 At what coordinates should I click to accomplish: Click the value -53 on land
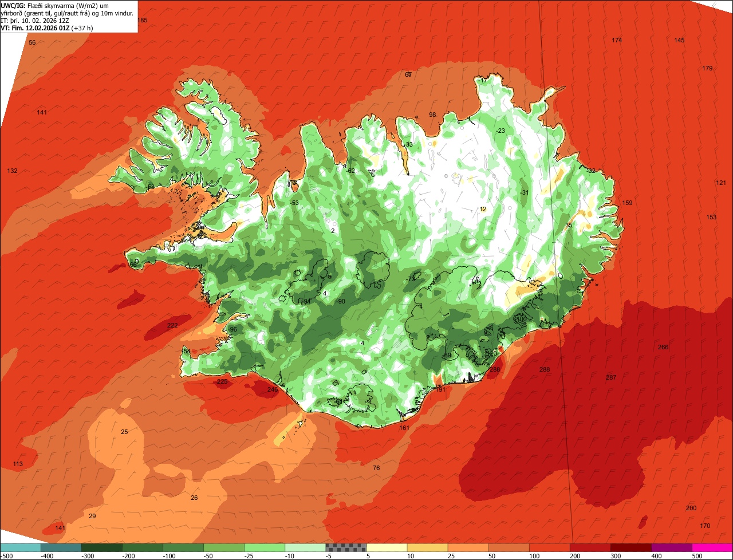pos(294,203)
